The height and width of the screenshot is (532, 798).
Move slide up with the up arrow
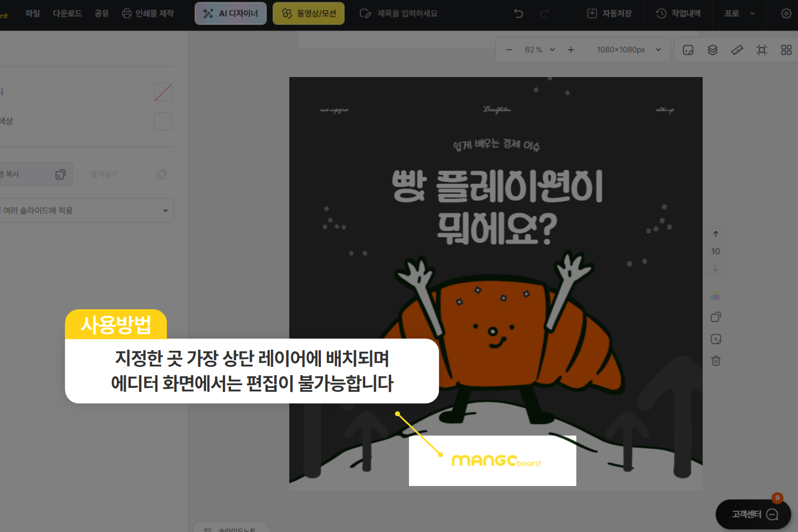(x=715, y=234)
